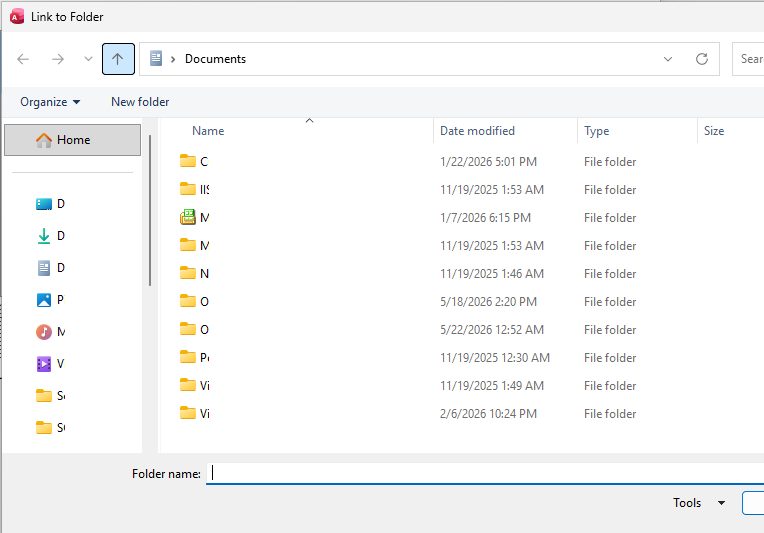Viewport: 764px width, 533px height.
Task: Select Home in the navigation pane
Action: 73,140
